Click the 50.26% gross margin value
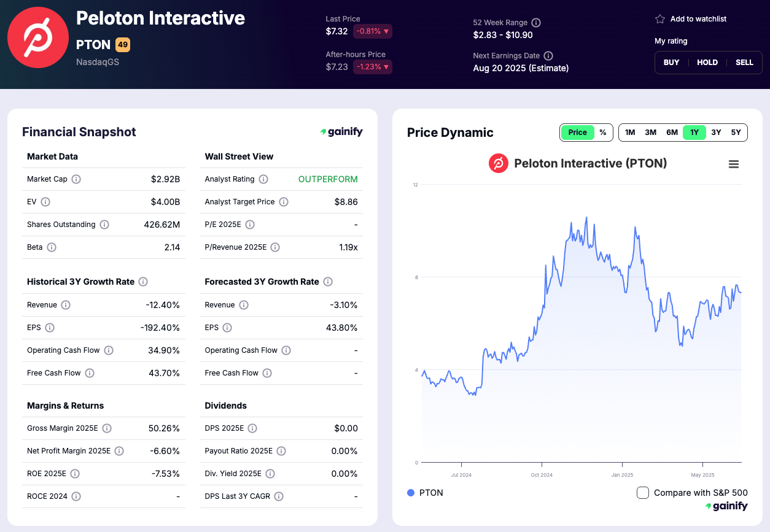Image resolution: width=770 pixels, height=532 pixels. [x=164, y=428]
